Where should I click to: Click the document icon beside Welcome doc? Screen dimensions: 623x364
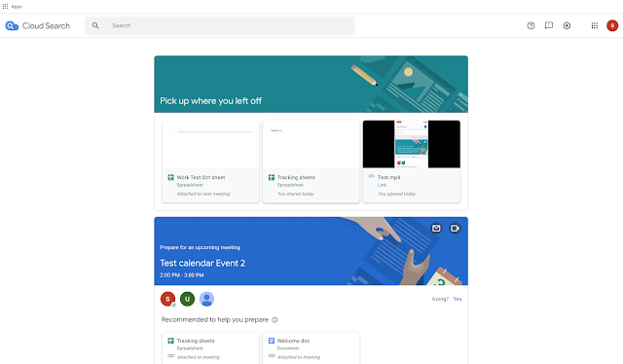tap(272, 341)
